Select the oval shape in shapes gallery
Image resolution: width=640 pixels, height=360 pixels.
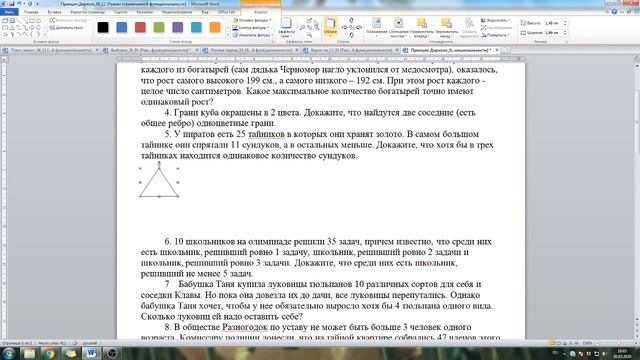click(38, 20)
